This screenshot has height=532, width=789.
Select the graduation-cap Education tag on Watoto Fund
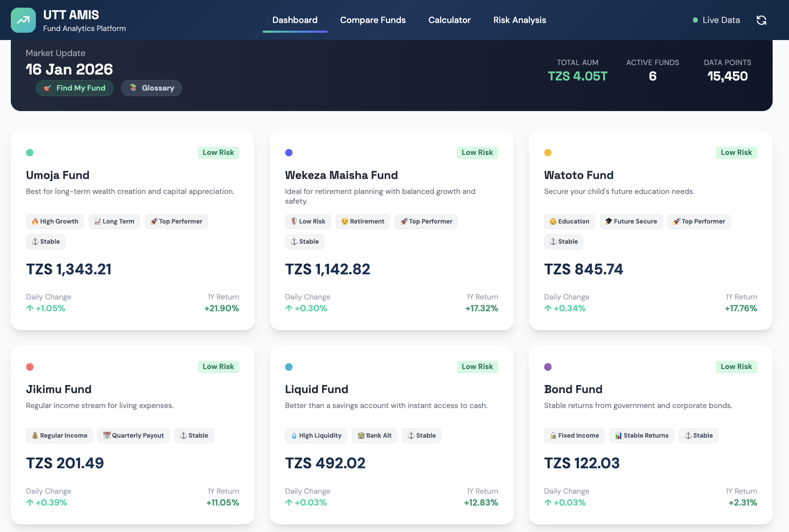[569, 221]
